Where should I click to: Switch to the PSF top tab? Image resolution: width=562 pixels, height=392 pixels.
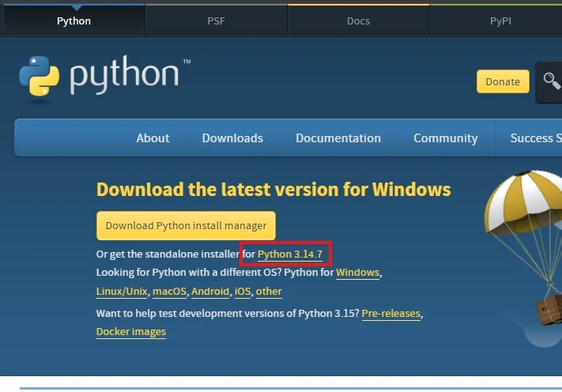[216, 21]
